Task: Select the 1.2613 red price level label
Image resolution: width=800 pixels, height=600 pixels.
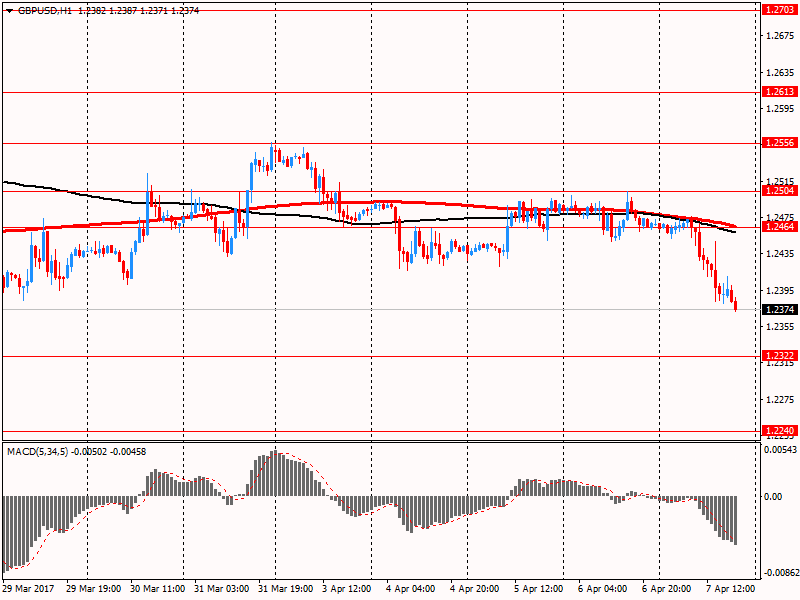Action: [780, 92]
